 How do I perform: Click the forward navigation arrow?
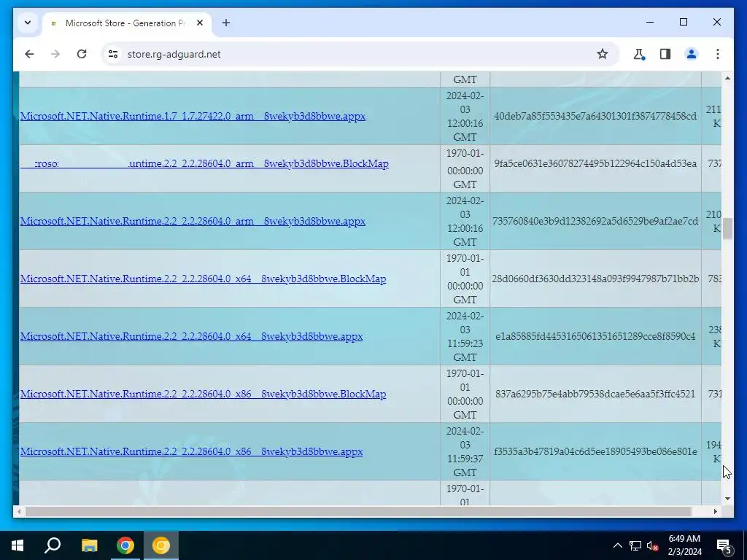(55, 54)
